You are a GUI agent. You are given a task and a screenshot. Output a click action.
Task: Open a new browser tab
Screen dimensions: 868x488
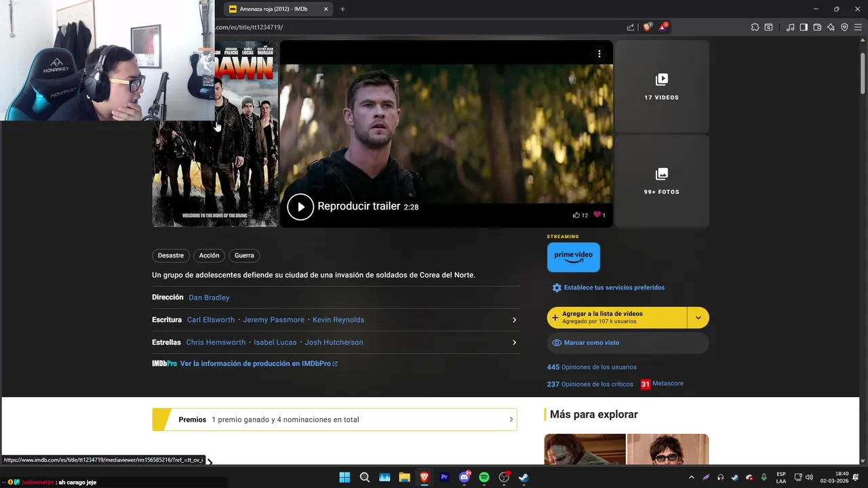click(x=342, y=9)
